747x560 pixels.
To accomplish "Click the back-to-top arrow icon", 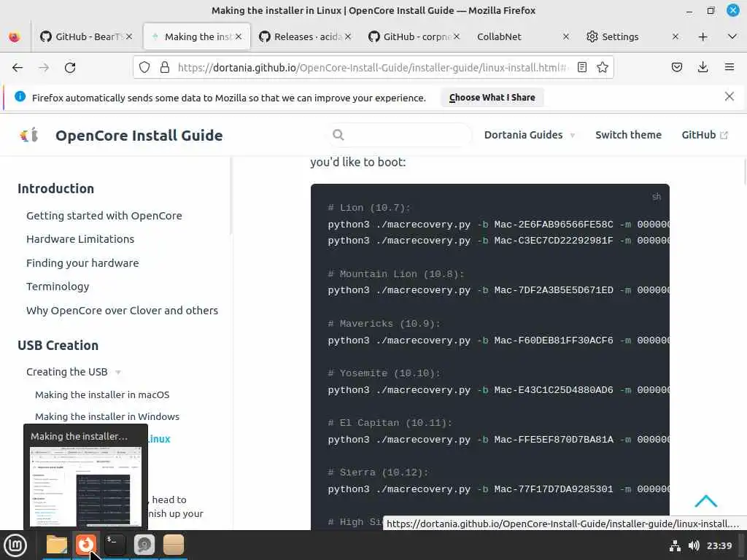I will 705,502.
